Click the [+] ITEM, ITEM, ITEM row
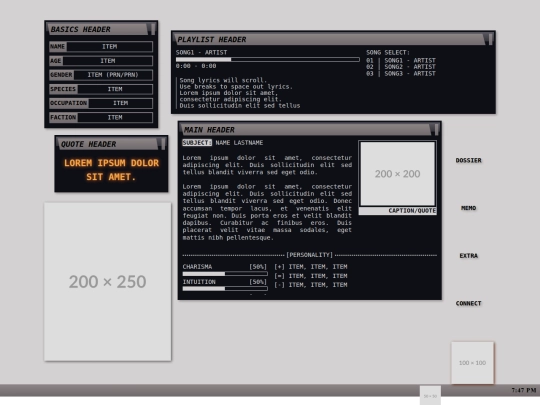Viewport: 540px width, 405px height. pyautogui.click(x=311, y=267)
